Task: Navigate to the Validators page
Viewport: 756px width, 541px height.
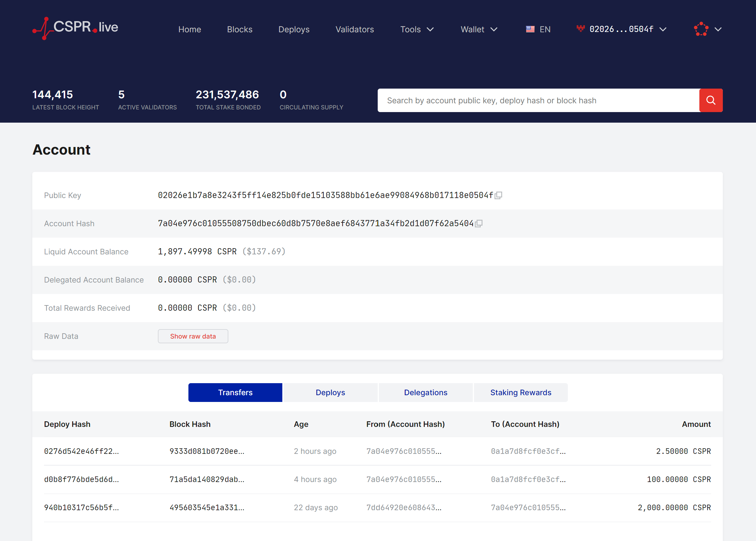Action: (x=355, y=29)
